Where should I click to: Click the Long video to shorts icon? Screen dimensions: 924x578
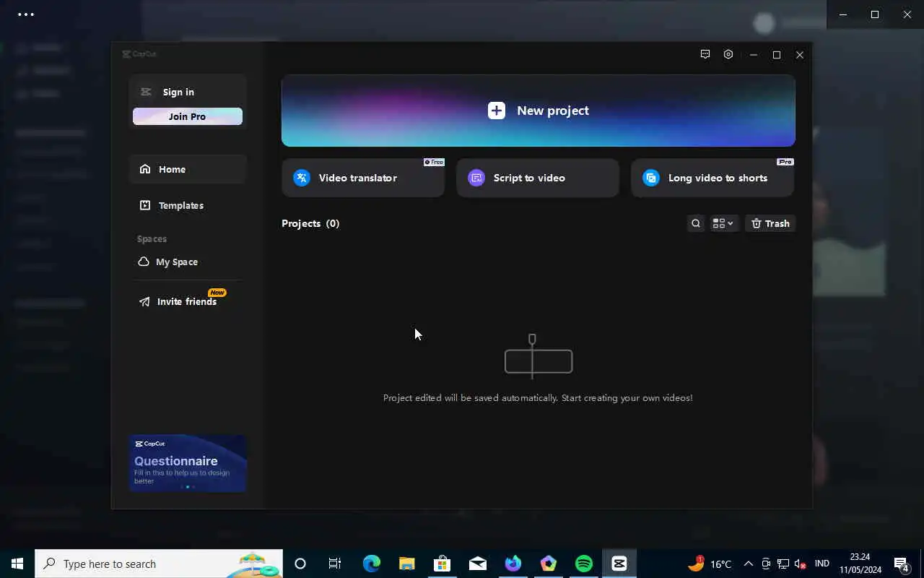click(x=651, y=178)
